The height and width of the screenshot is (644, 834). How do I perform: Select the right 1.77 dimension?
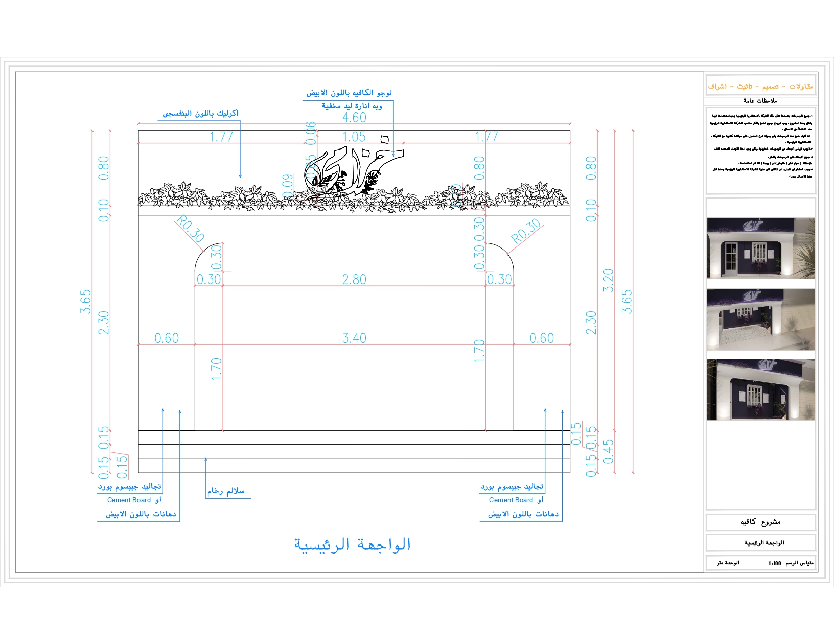(486, 137)
